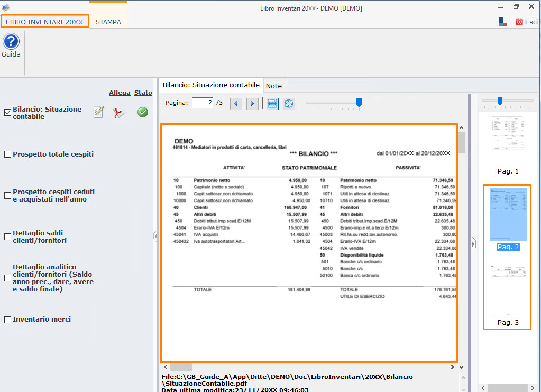Open the STAMPA tab
This screenshot has width=541, height=392.
[x=108, y=22]
